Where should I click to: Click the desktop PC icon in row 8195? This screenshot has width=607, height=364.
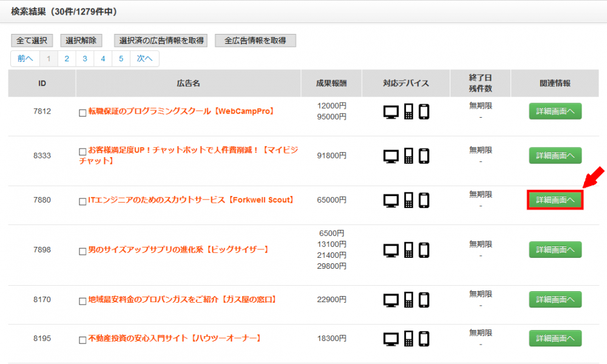391,339
